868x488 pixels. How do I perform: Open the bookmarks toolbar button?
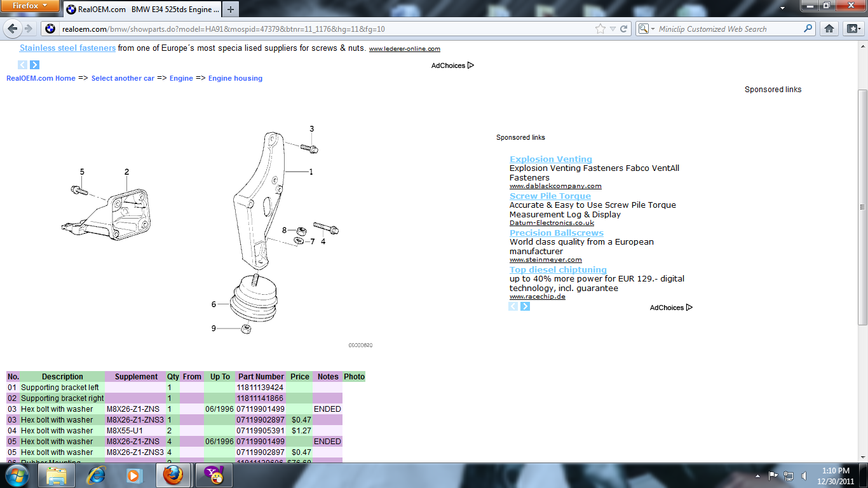852,29
